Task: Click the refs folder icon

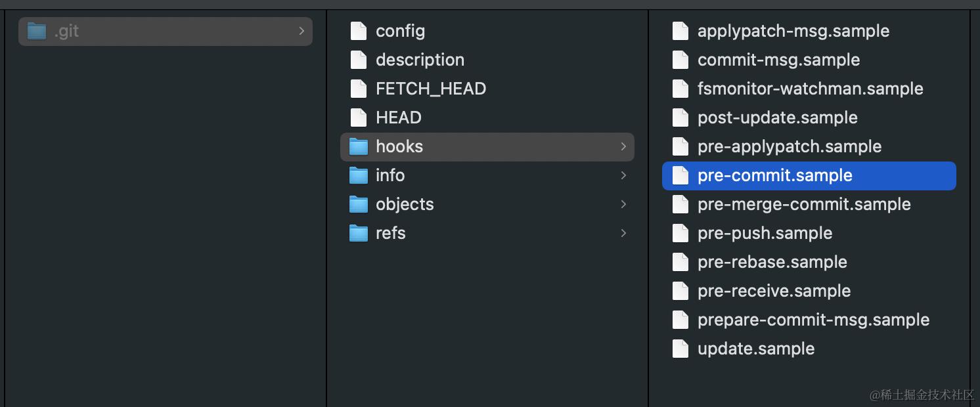Action: point(359,233)
